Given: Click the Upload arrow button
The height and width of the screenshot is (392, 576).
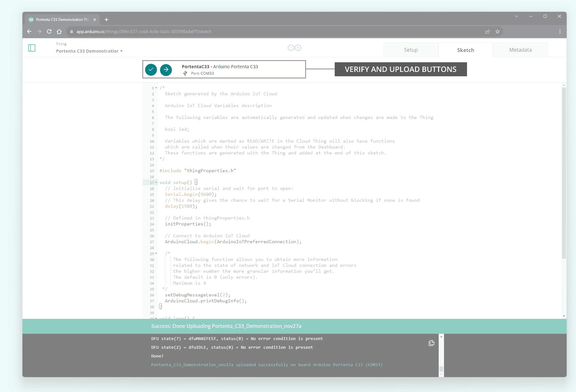Looking at the screenshot, I should click(166, 70).
